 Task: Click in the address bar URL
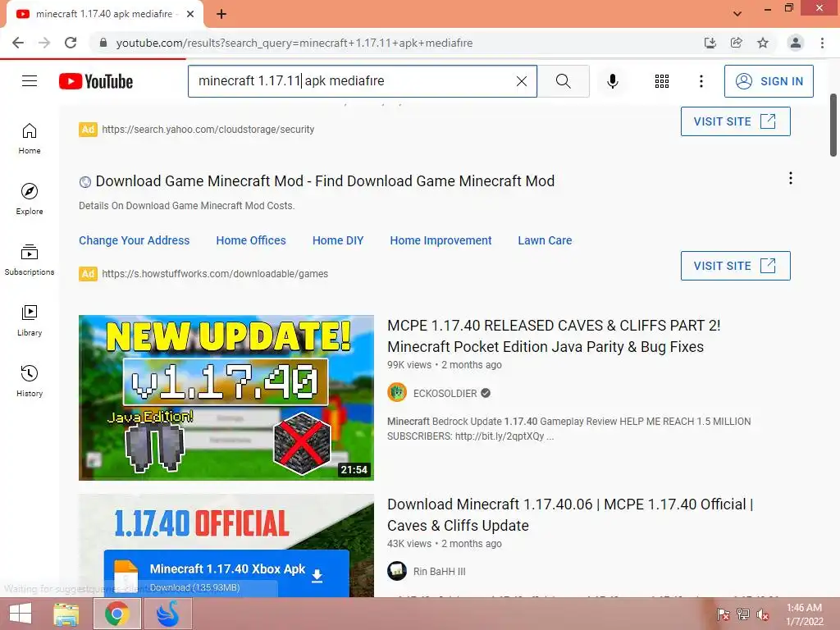point(294,43)
